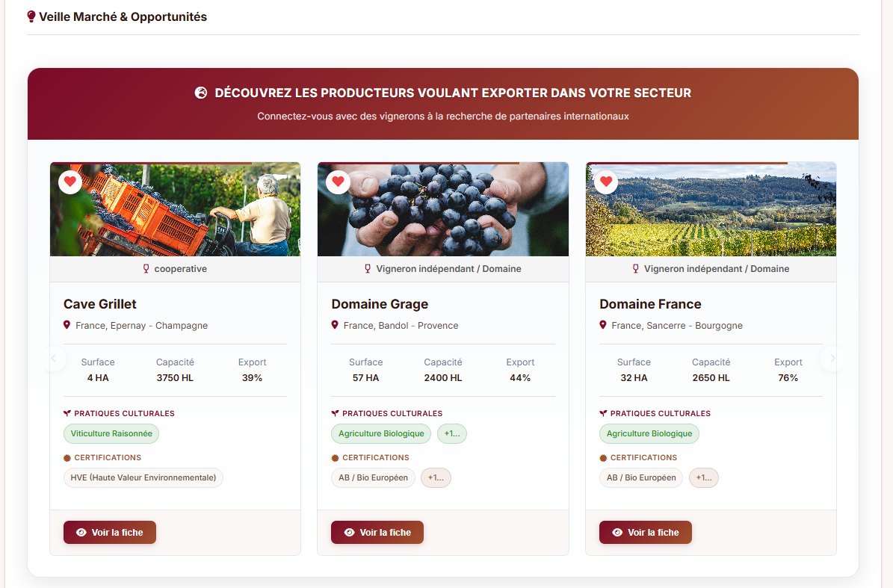This screenshot has width=893, height=588.
Task: Click the previous carousel arrow
Action: point(54,359)
